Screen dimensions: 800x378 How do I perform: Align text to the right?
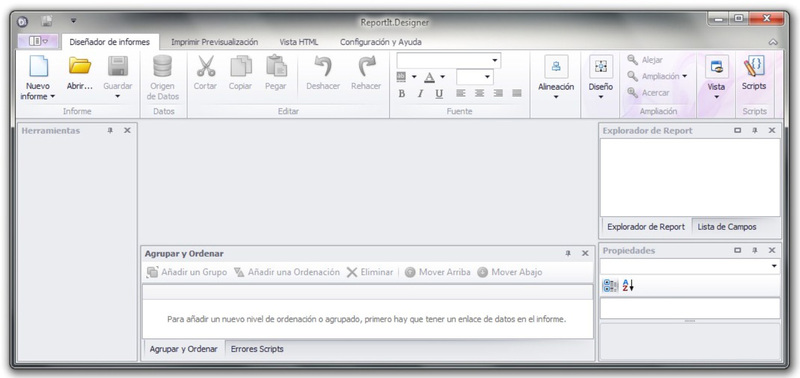pos(498,93)
